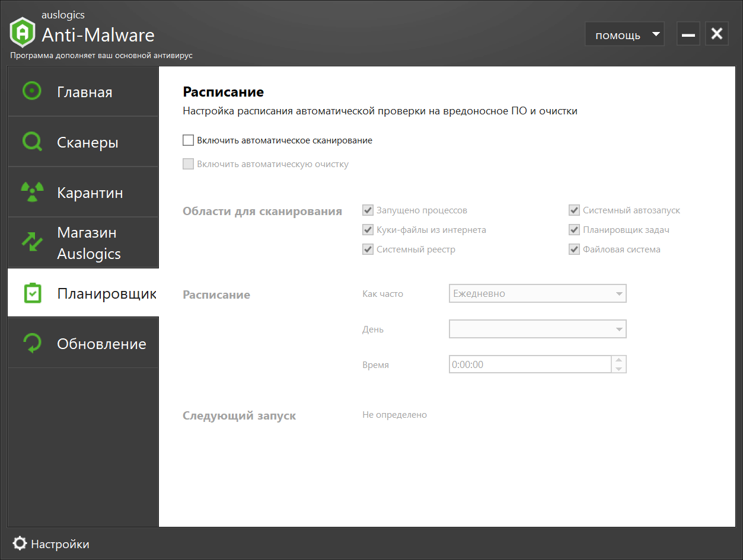Toggle Включить автоматическую очистку checkbox
Image resolution: width=743 pixels, height=560 pixels.
coord(189,164)
